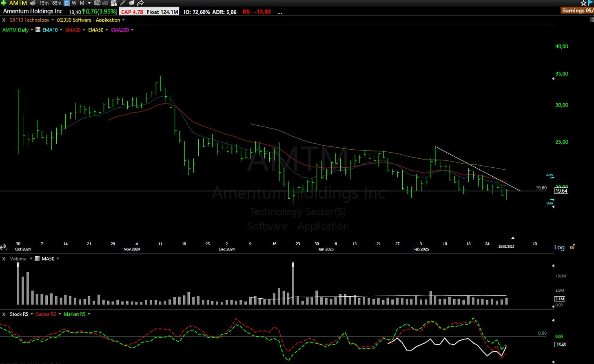Viewport: 594px width, 364px height.
Task: Toggle the Log scale setting
Action: coord(559,247)
